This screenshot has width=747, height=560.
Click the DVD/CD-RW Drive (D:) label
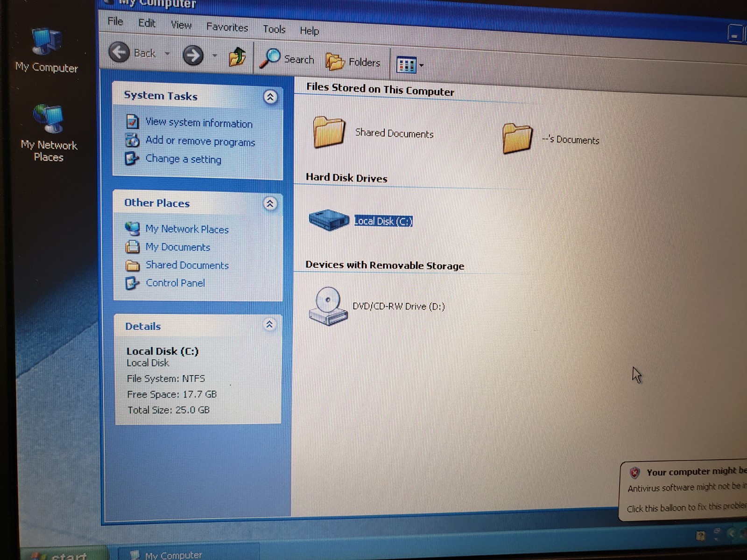point(398,307)
